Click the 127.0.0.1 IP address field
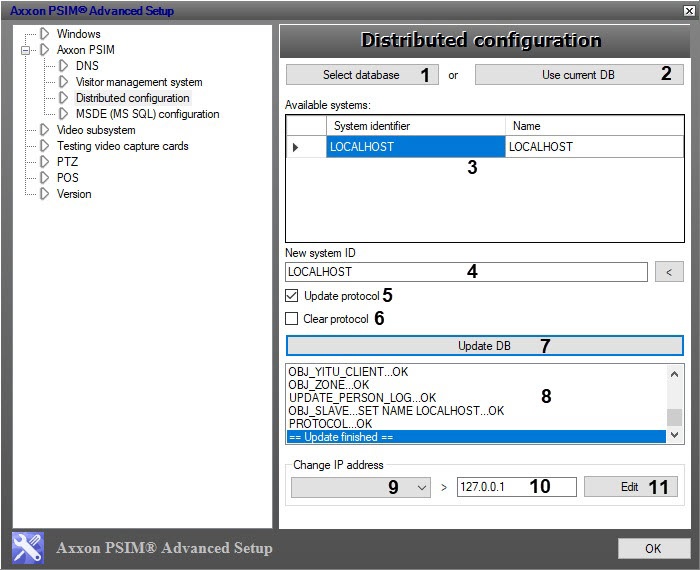This screenshot has width=700, height=570. [x=515, y=487]
